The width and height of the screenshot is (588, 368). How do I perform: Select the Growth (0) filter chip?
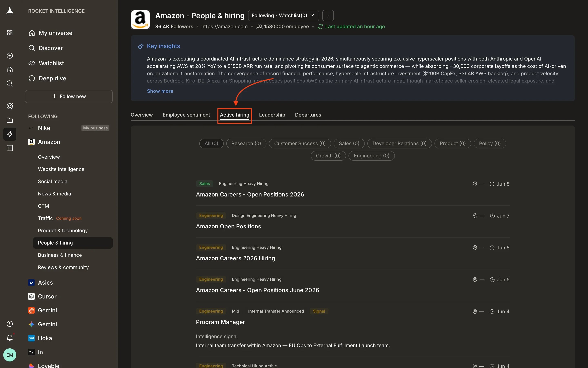coord(328,156)
